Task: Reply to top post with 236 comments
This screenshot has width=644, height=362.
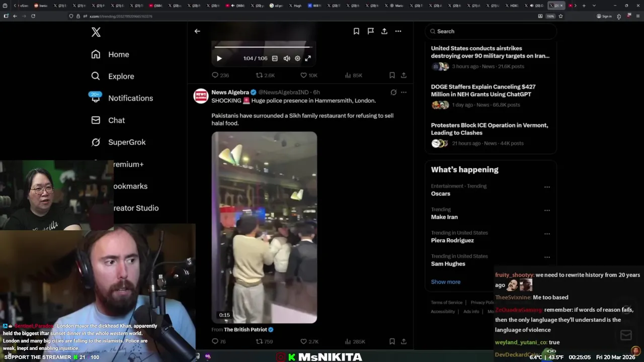Action: click(x=220, y=75)
